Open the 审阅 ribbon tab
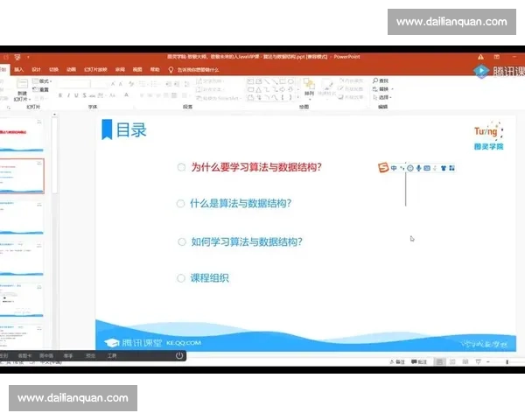This screenshot has width=525, height=420. [120, 70]
